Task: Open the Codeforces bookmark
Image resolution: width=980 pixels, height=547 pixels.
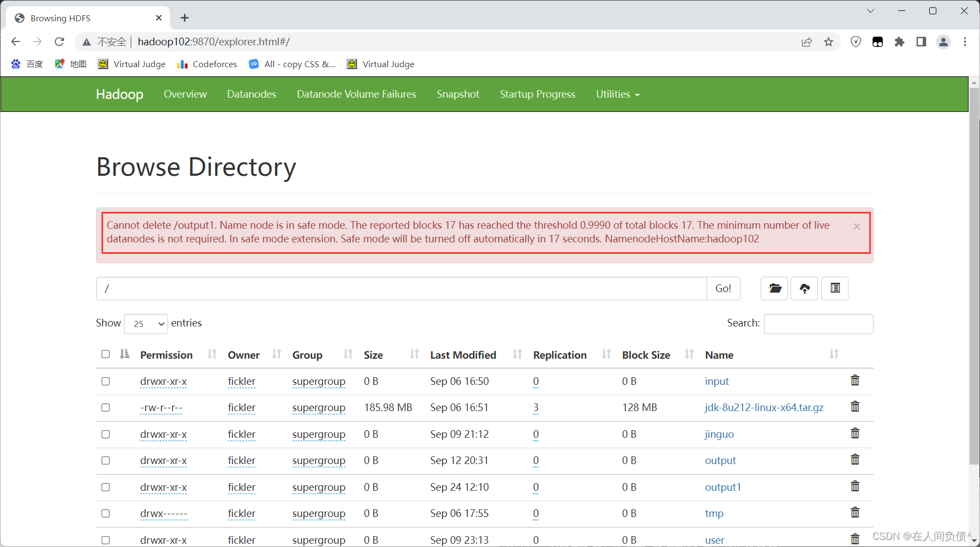Action: [x=207, y=64]
